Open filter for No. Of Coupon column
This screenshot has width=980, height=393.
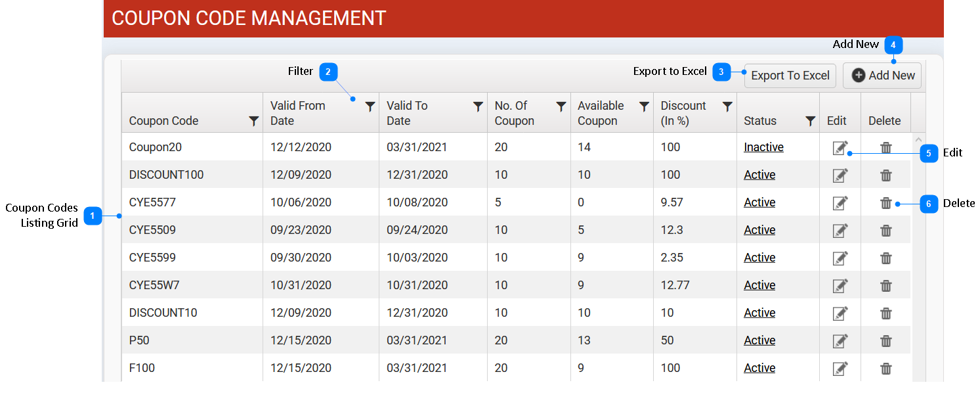click(561, 106)
